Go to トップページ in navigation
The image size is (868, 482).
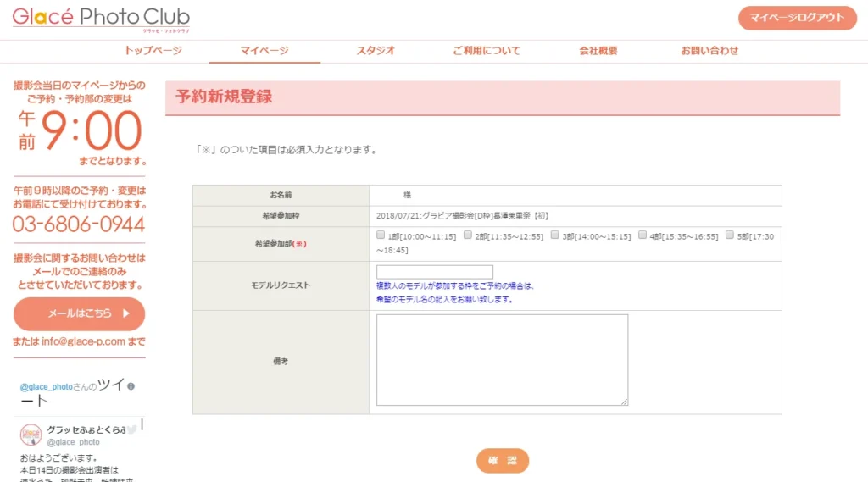click(x=153, y=51)
